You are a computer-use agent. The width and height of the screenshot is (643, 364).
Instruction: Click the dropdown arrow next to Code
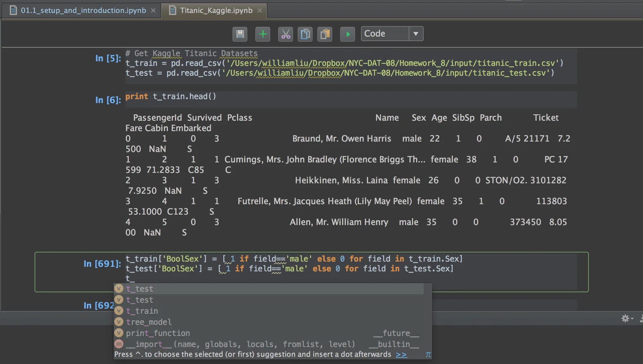416,34
